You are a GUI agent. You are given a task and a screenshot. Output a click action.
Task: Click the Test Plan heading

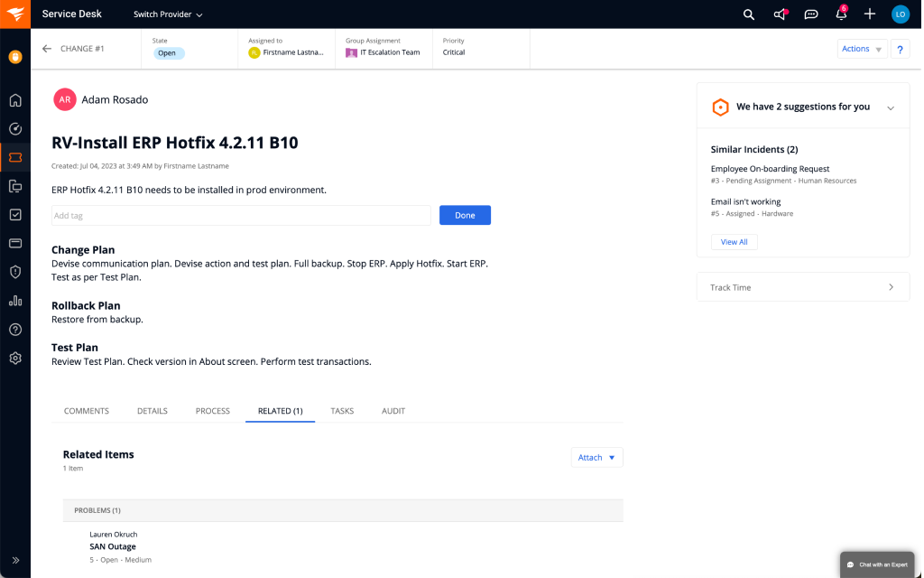point(75,348)
